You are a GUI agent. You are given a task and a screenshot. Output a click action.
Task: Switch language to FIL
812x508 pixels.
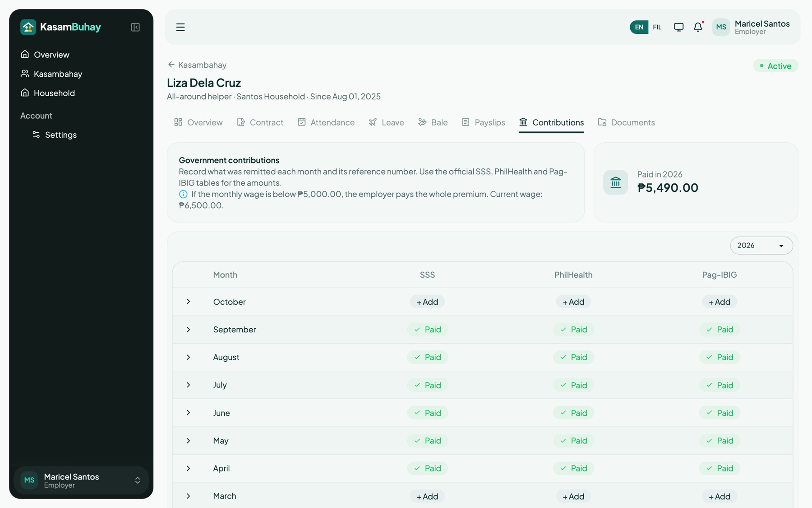657,27
